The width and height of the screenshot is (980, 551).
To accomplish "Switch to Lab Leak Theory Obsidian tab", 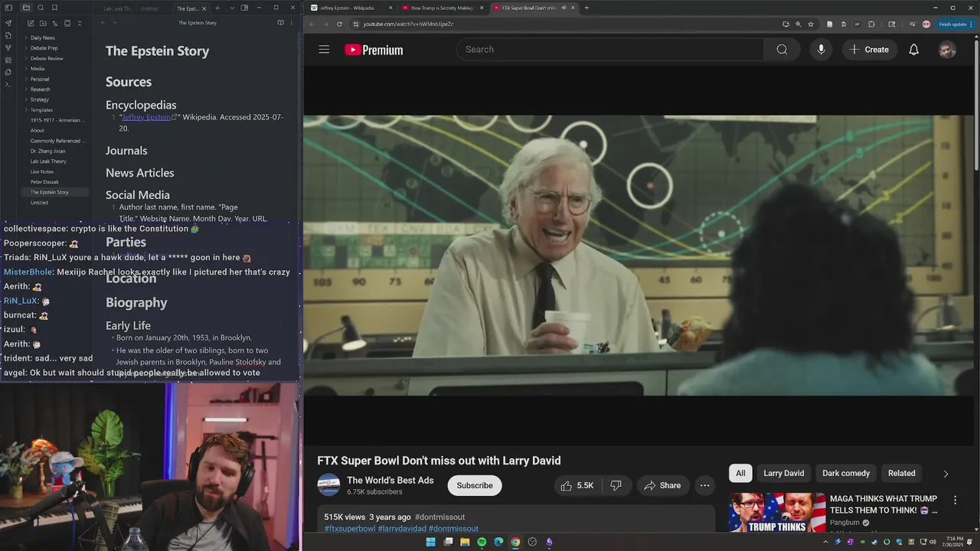I will click(x=118, y=8).
